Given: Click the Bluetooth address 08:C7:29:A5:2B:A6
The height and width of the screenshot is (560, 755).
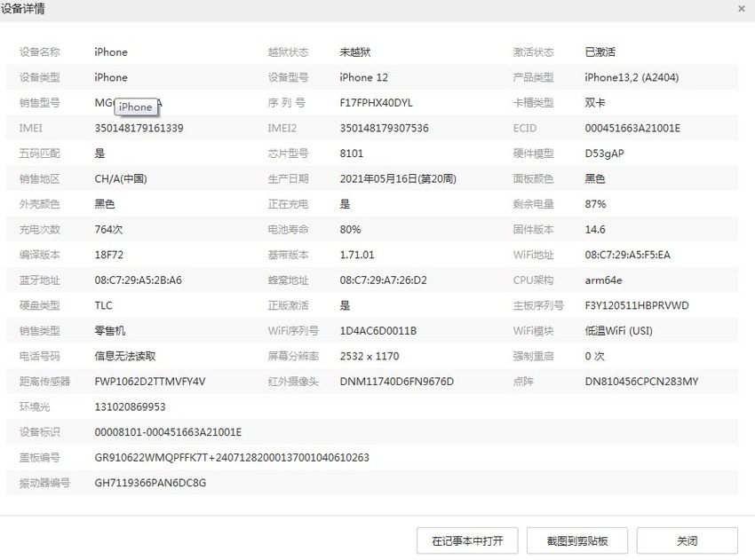Looking at the screenshot, I should [139, 280].
